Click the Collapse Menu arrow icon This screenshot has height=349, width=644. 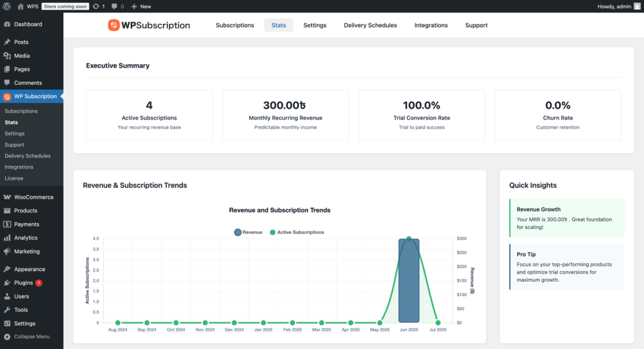(7, 336)
